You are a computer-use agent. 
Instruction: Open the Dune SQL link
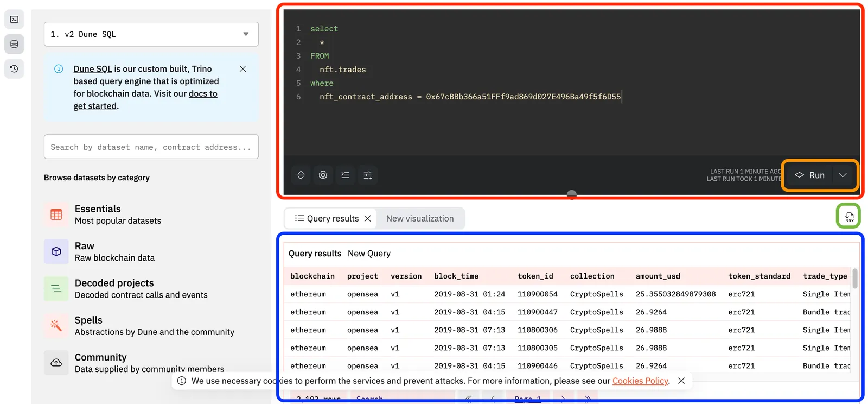(93, 69)
